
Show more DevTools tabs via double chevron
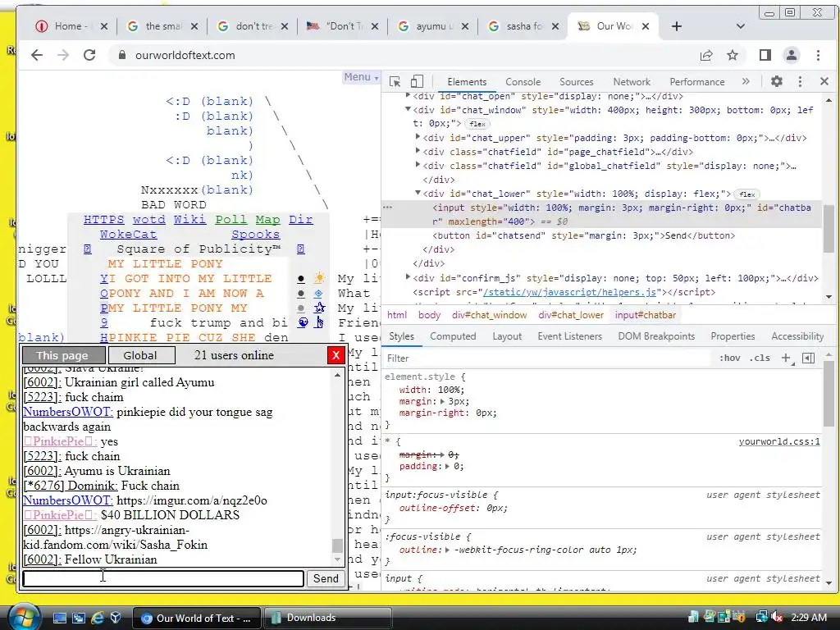click(746, 81)
